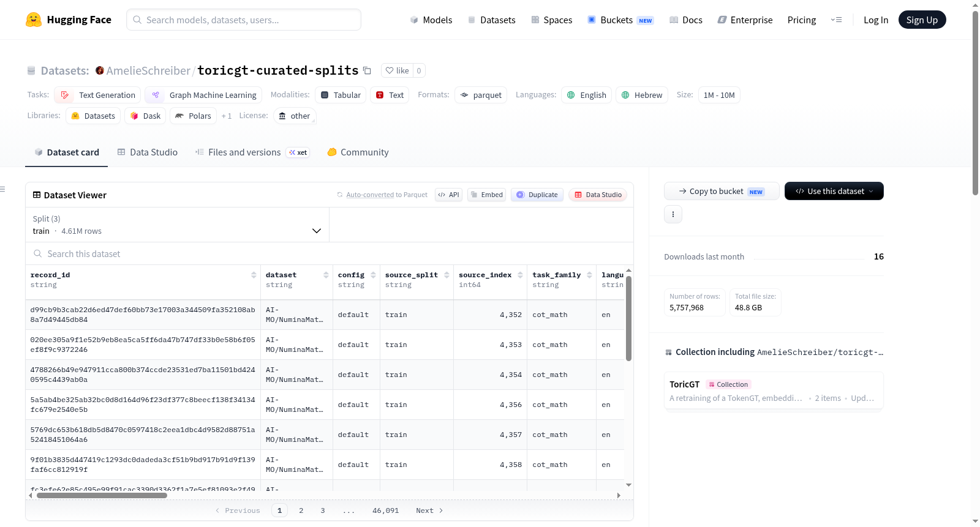
Task: Go to page 2
Action: pos(301,510)
